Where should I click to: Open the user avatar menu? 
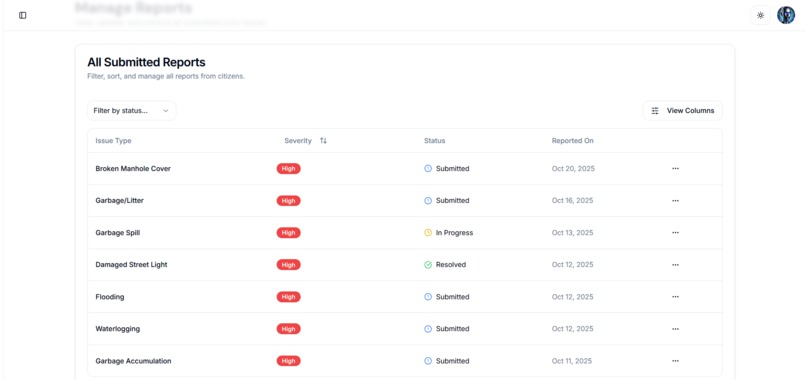click(785, 15)
